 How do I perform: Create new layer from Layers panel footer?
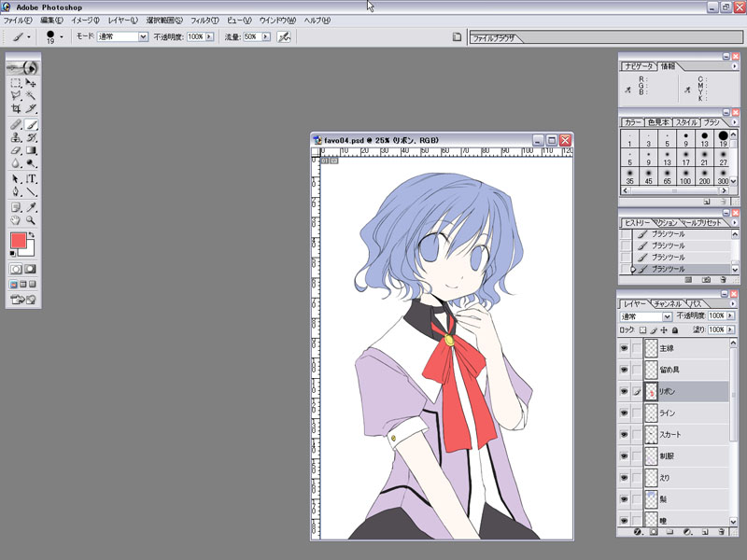tap(706, 532)
